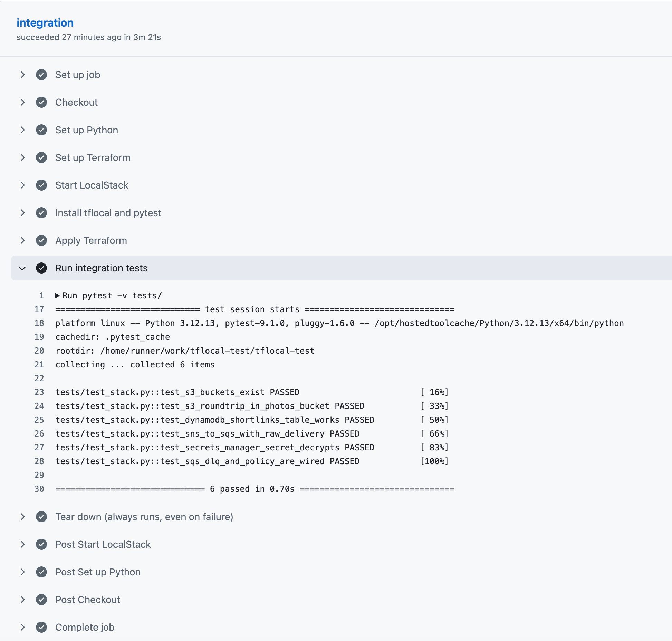Click success icon for Post Start LocalStack
The height and width of the screenshot is (641, 672).
pos(41,544)
